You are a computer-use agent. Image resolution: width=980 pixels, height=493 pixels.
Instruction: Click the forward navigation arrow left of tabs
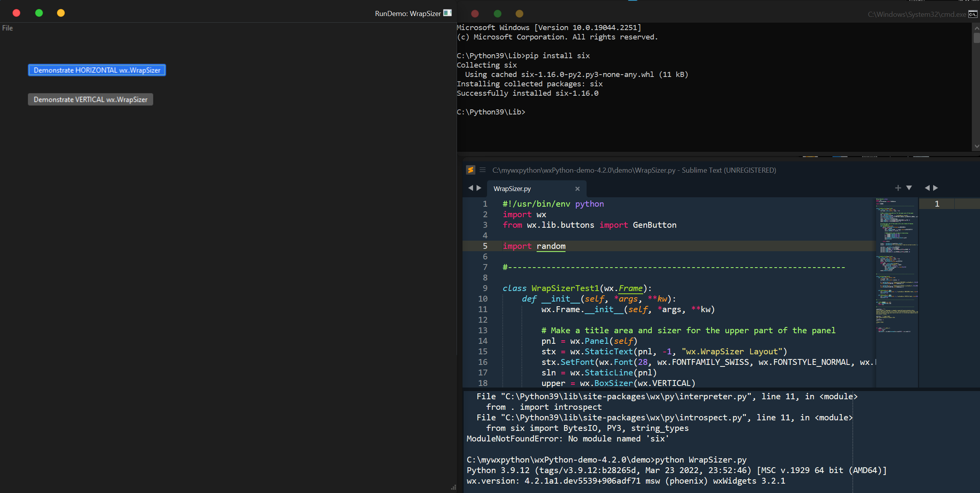click(x=479, y=188)
